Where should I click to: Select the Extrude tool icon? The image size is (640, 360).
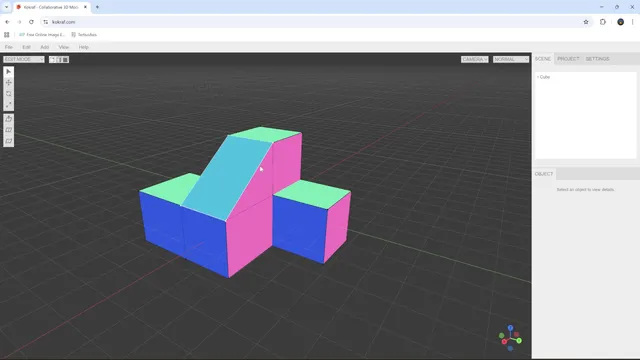(9, 119)
